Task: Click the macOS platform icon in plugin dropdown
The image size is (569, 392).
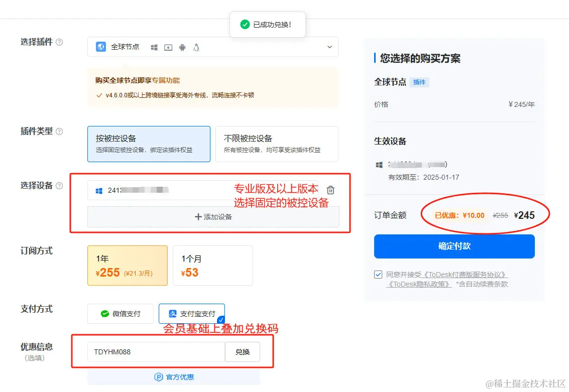Action: (x=168, y=48)
